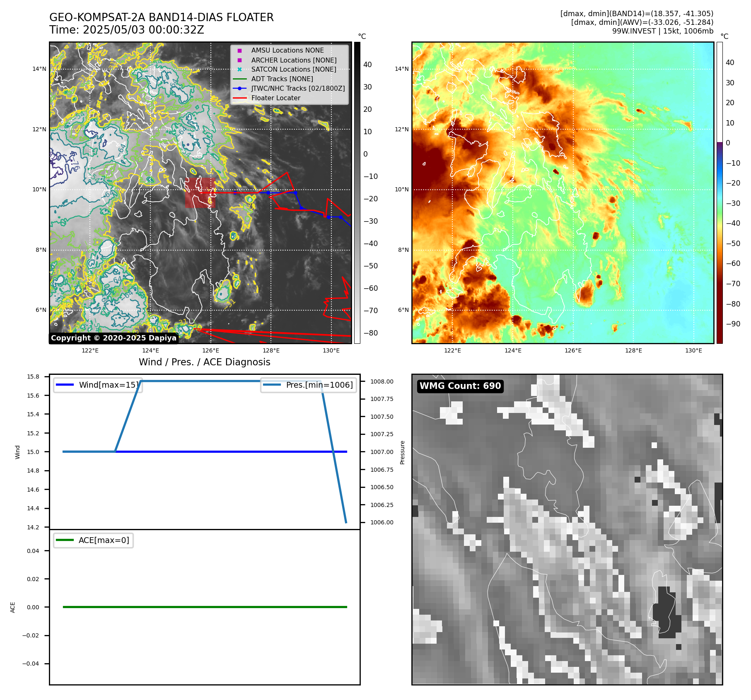Click the Pres.[min=1006] legend entry
Viewport: 751px width, 700px height.
[x=309, y=385]
